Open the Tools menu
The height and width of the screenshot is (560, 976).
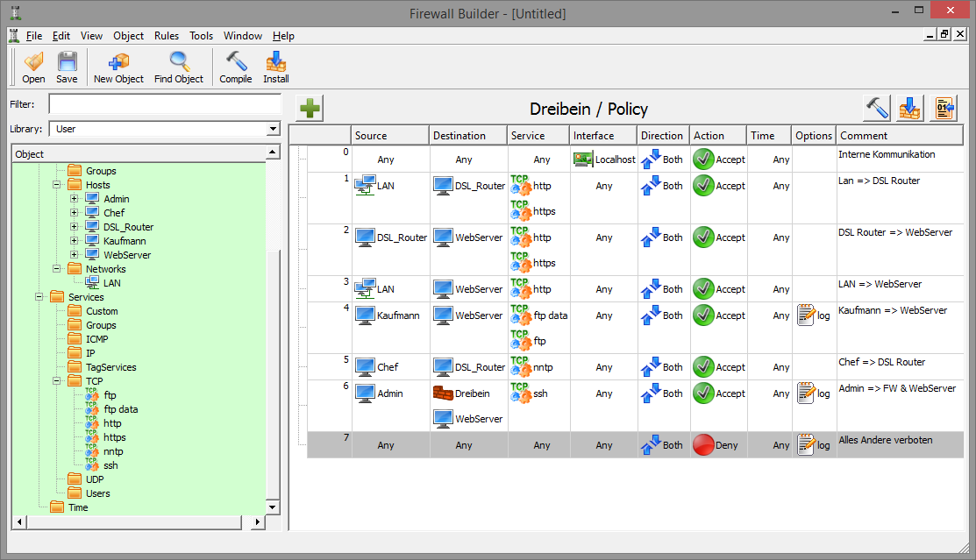[201, 36]
